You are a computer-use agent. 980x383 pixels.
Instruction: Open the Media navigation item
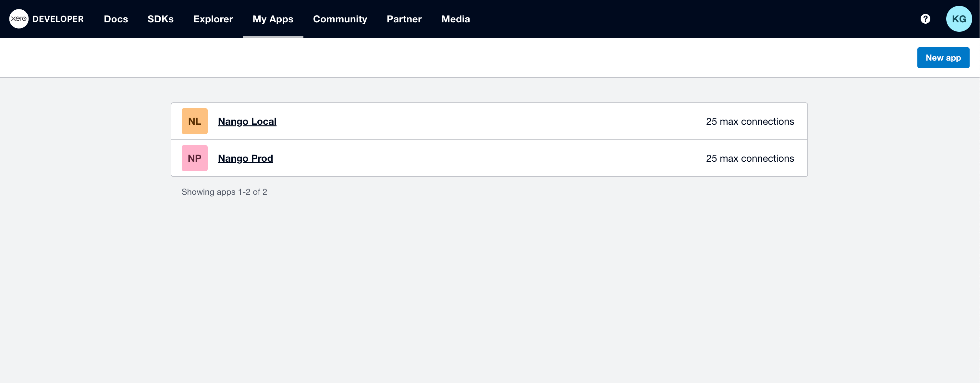[x=455, y=19]
